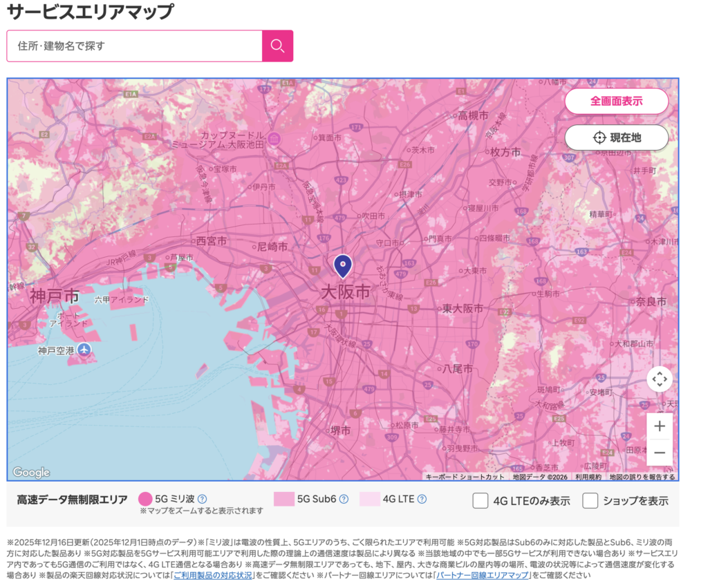
Task: Open help icon next to 5G Sub6
Action: [344, 499]
